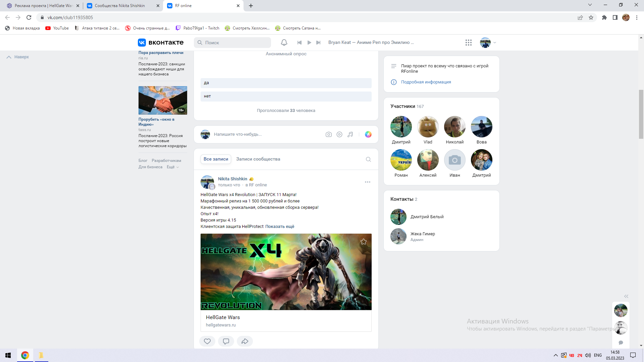The image size is (644, 362).
Task: Click 'Наверх' to return to top
Action: pyautogui.click(x=18, y=57)
